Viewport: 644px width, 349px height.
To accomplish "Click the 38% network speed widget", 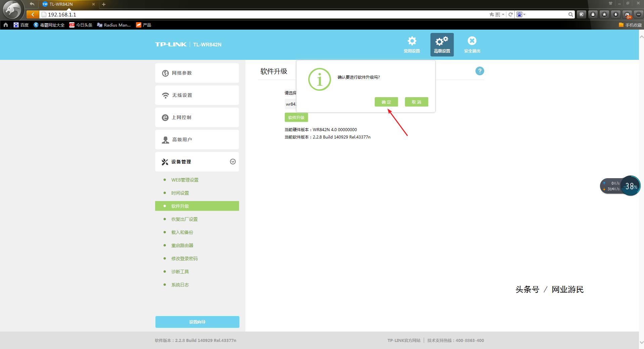I will [620, 186].
